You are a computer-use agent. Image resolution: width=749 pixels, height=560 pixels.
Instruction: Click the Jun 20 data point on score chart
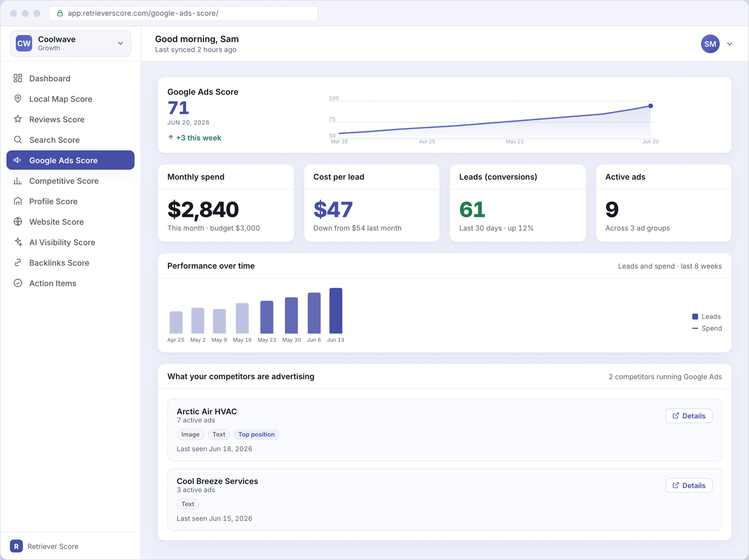coord(651,106)
